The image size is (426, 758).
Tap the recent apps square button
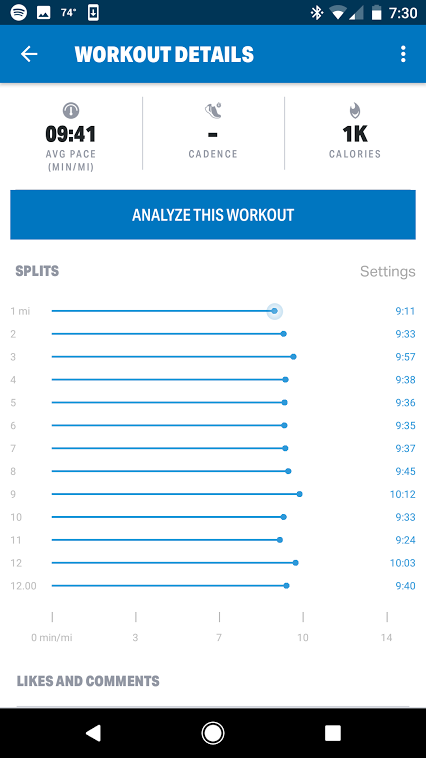(333, 733)
